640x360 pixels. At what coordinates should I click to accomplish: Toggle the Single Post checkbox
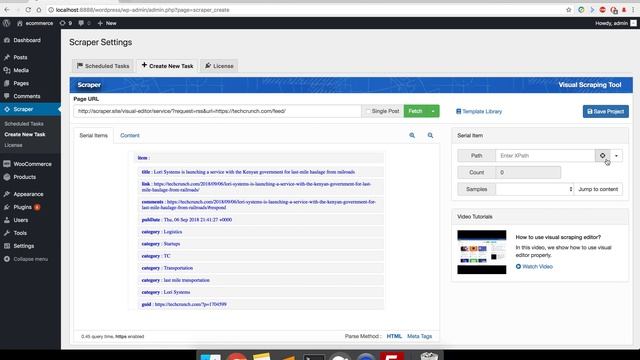click(368, 111)
